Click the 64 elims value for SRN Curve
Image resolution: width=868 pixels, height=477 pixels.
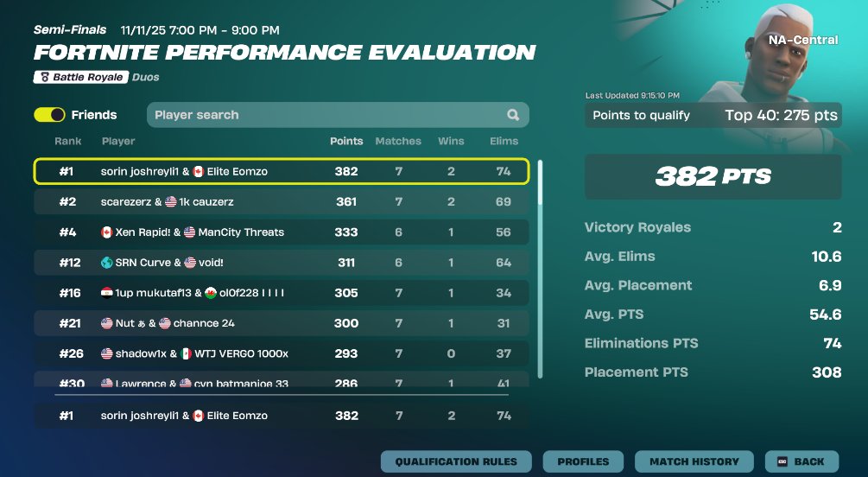click(x=504, y=263)
